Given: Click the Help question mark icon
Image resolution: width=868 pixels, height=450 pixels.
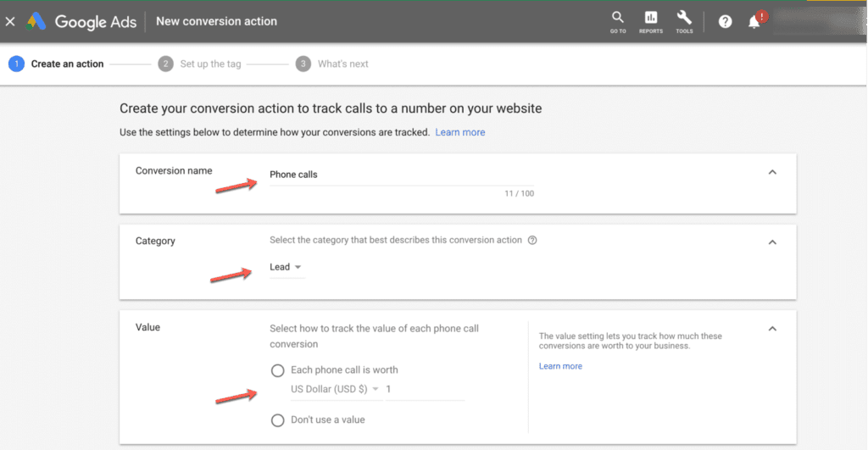Looking at the screenshot, I should point(726,21).
